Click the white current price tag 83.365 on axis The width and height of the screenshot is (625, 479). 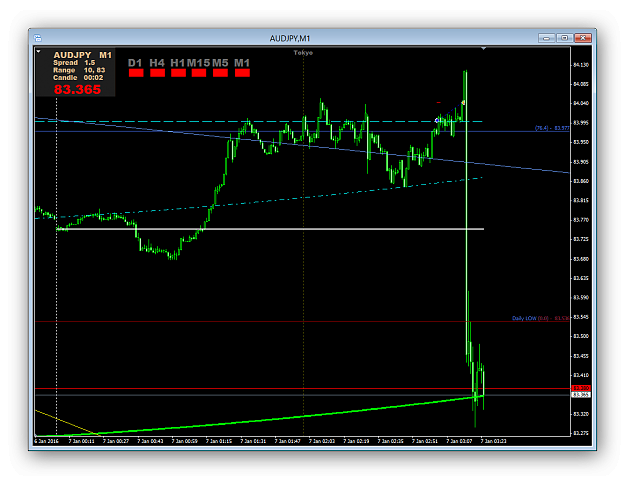point(581,395)
